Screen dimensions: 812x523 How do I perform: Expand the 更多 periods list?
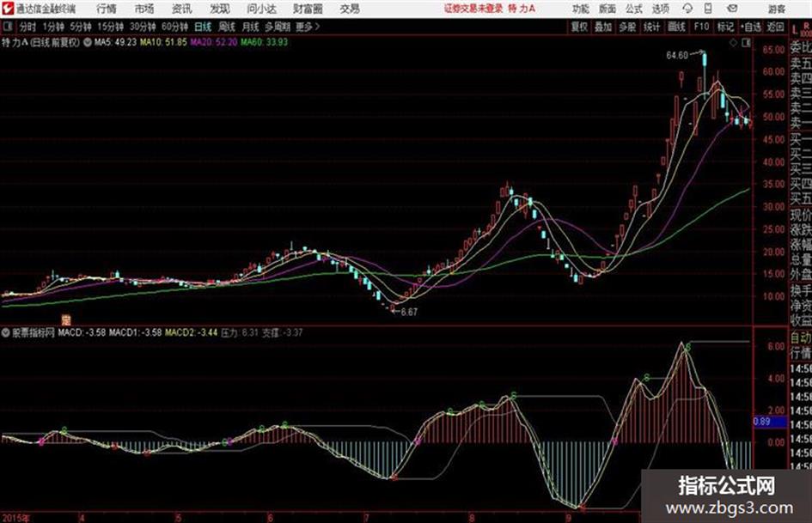tap(308, 27)
